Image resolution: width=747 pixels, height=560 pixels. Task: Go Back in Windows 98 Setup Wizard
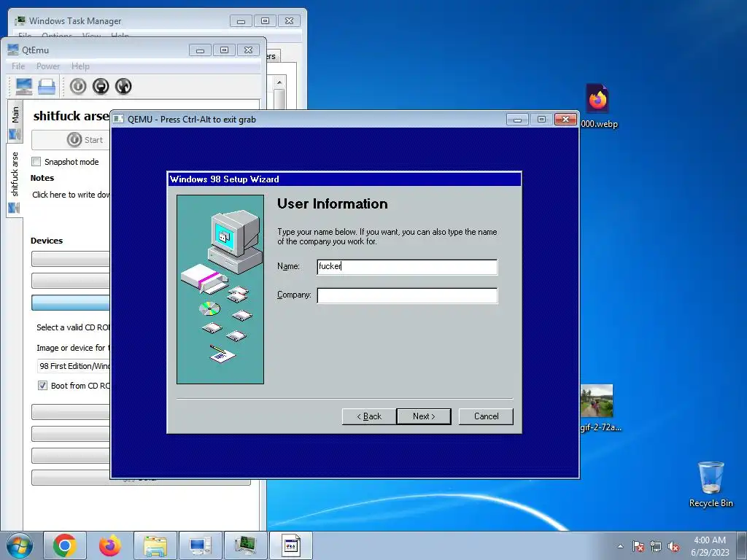[368, 416]
